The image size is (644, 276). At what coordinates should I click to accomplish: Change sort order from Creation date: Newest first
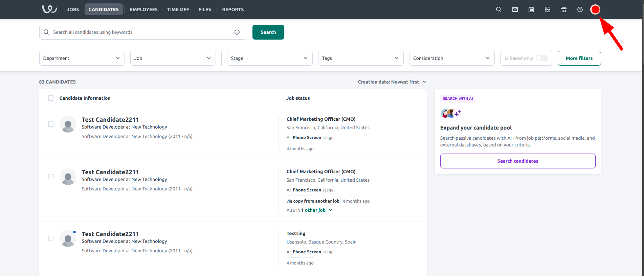(x=392, y=82)
